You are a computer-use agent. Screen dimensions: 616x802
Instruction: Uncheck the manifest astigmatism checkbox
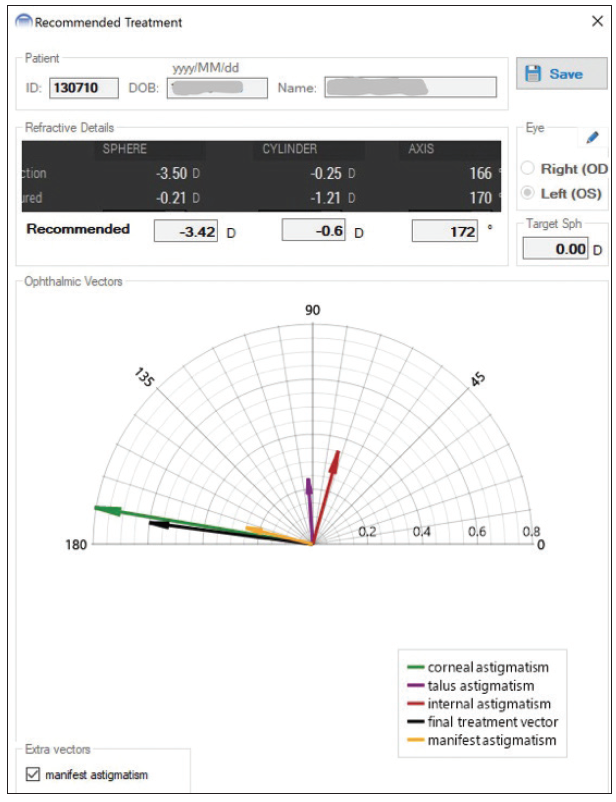point(35,775)
